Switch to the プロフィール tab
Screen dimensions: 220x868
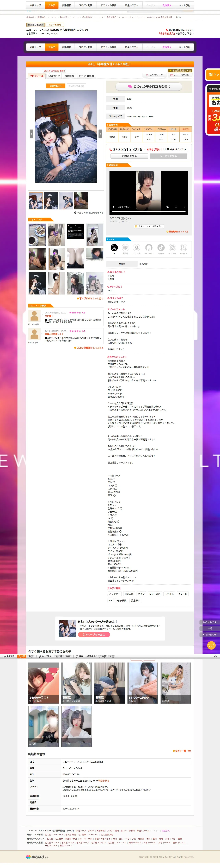pyautogui.click(x=36, y=76)
